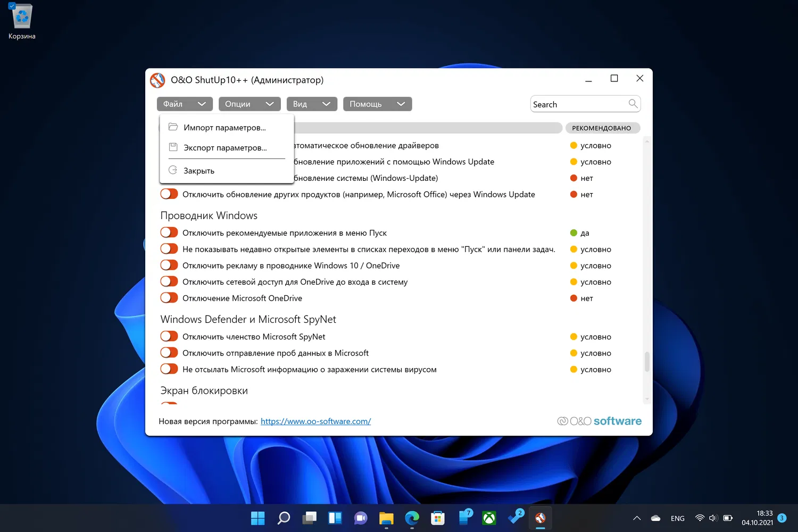Toggle 'Отключить сетевой доступ для OneDrive' switch
The width and height of the screenshot is (798, 532).
tap(169, 282)
